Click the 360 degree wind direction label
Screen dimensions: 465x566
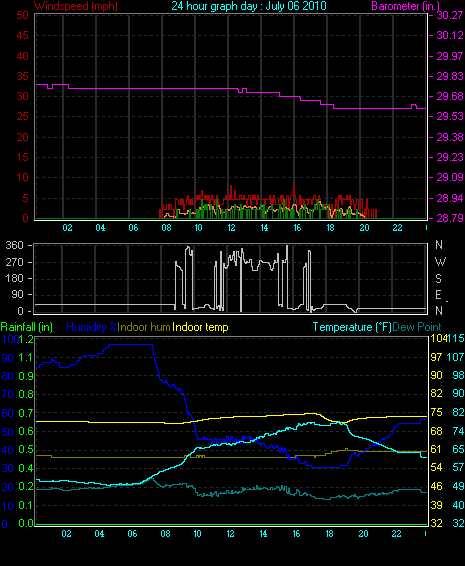[x=14, y=245]
